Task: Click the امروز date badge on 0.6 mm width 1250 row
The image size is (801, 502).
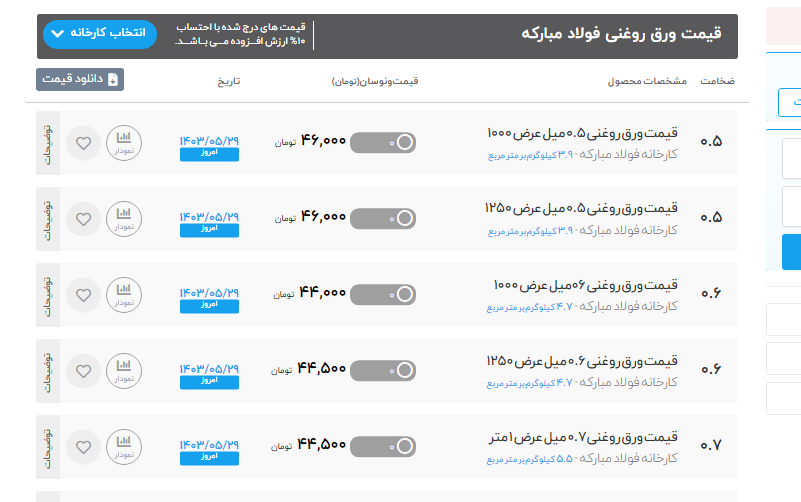Action: click(x=209, y=381)
